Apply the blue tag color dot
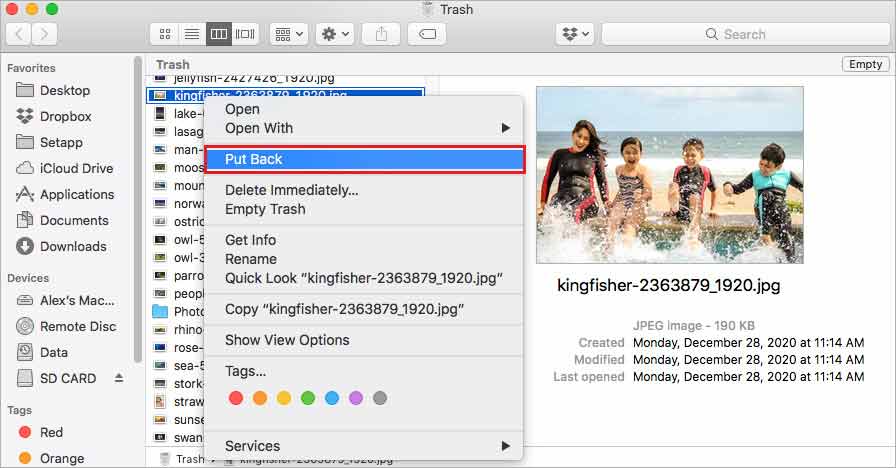 [331, 398]
